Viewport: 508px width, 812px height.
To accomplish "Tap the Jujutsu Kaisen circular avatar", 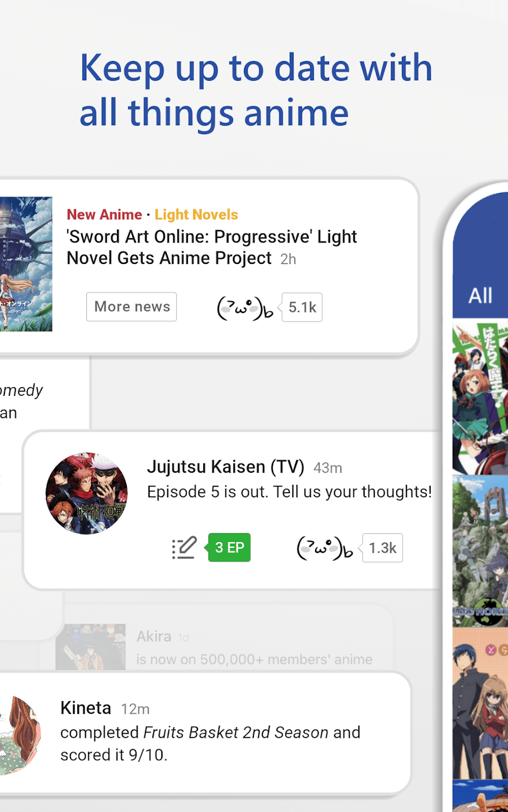I will click(86, 493).
